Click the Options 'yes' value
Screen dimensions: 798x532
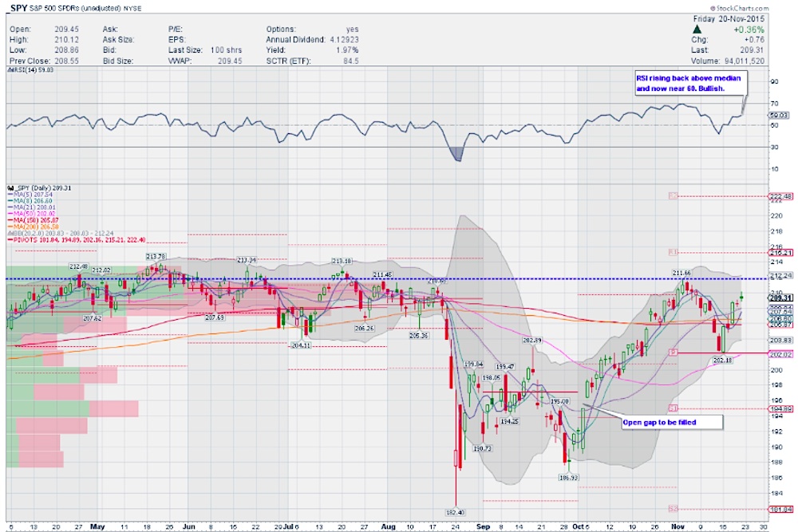[x=352, y=30]
